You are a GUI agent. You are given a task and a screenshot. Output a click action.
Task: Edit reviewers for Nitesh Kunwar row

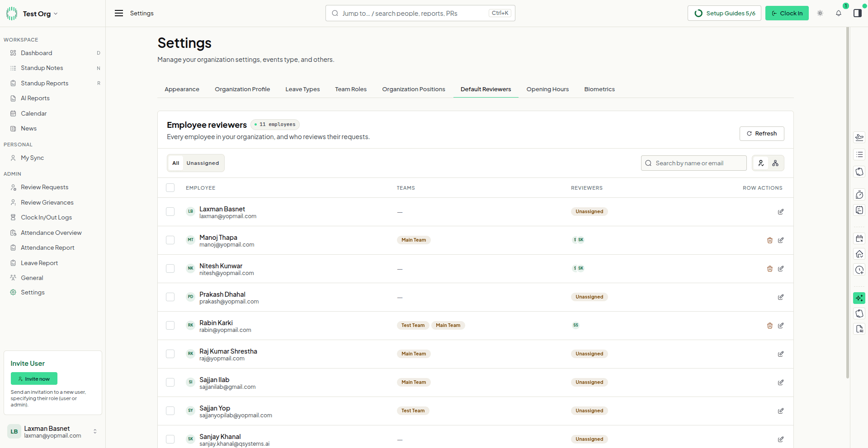tap(781, 269)
